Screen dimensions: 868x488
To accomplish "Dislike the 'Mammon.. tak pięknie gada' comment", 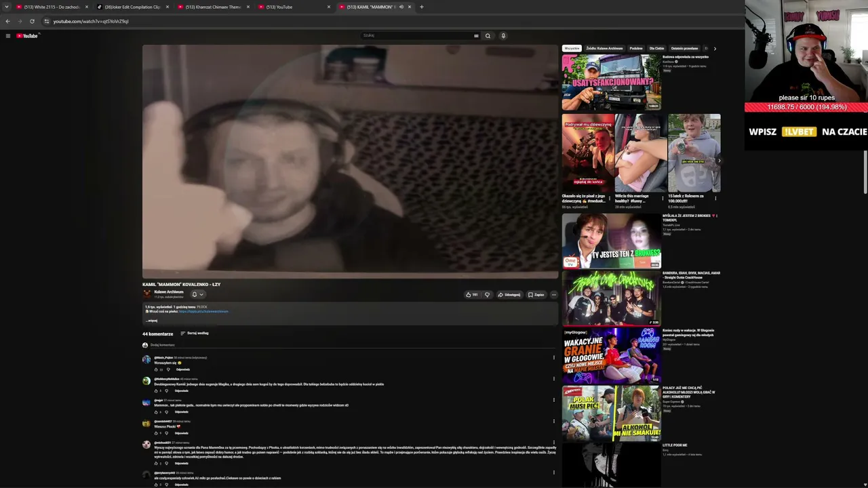I will (166, 412).
